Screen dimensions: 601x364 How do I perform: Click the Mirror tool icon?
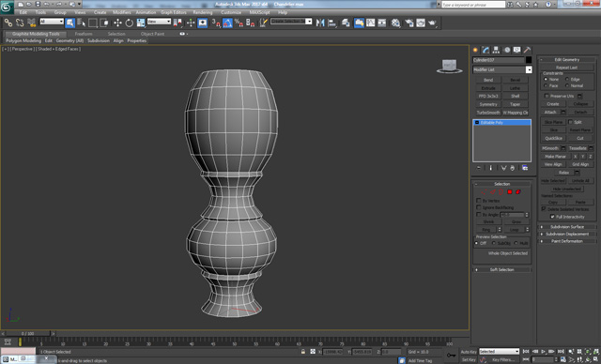tap(320, 23)
